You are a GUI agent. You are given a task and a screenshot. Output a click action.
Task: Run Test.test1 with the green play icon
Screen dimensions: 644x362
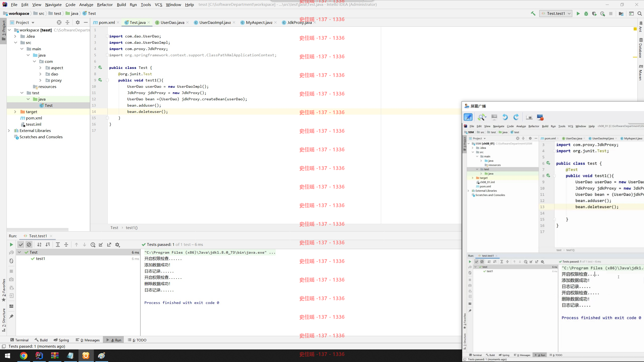pos(578,14)
